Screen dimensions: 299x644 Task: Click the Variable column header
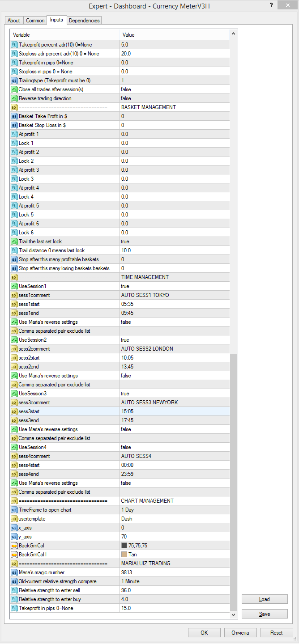click(65, 35)
